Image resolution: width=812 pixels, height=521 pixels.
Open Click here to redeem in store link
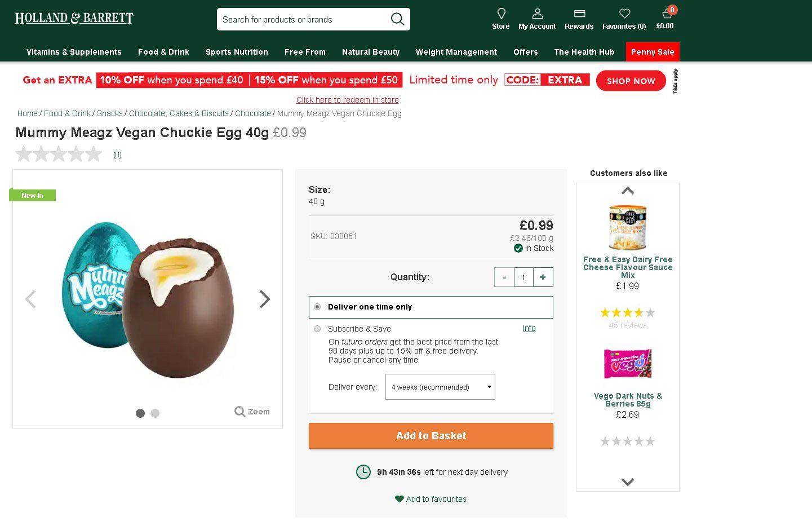coord(347,100)
